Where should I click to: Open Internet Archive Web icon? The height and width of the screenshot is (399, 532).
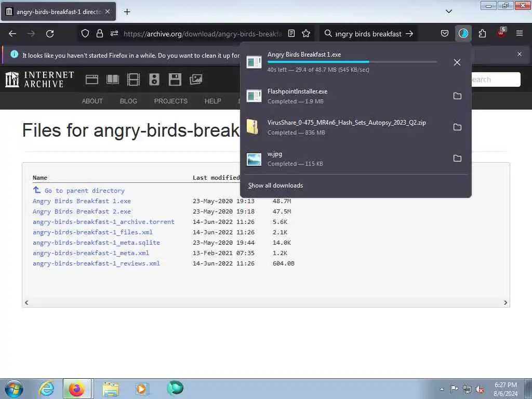(91, 79)
